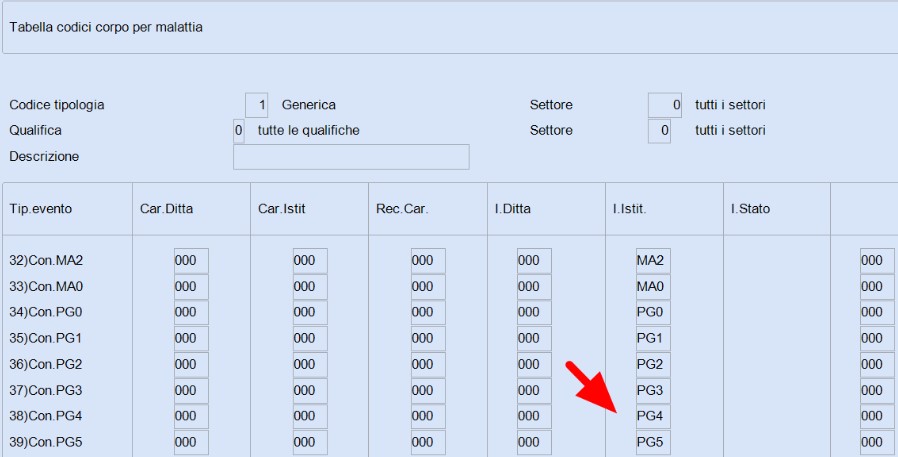Click I.Ditta field in 32)Con.MA2 row
Screen dimensions: 898x457
click(x=534, y=261)
